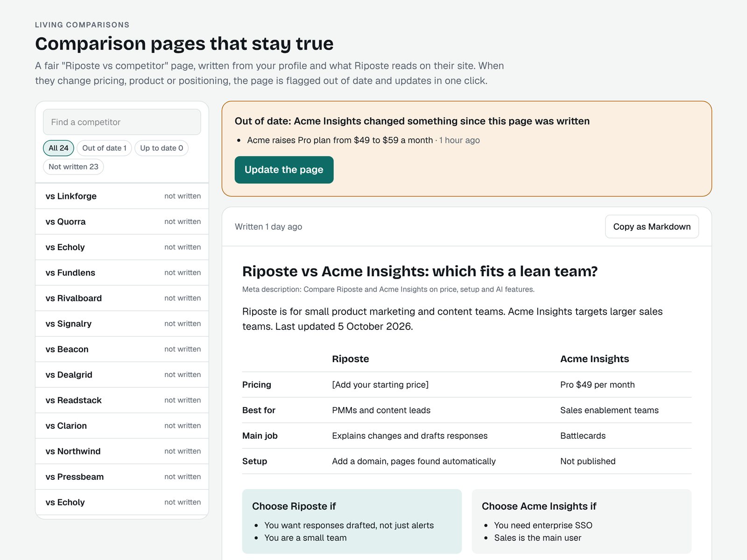Viewport: 747px width, 560px height.
Task: Filter by Up to date 0
Action: [x=162, y=148]
